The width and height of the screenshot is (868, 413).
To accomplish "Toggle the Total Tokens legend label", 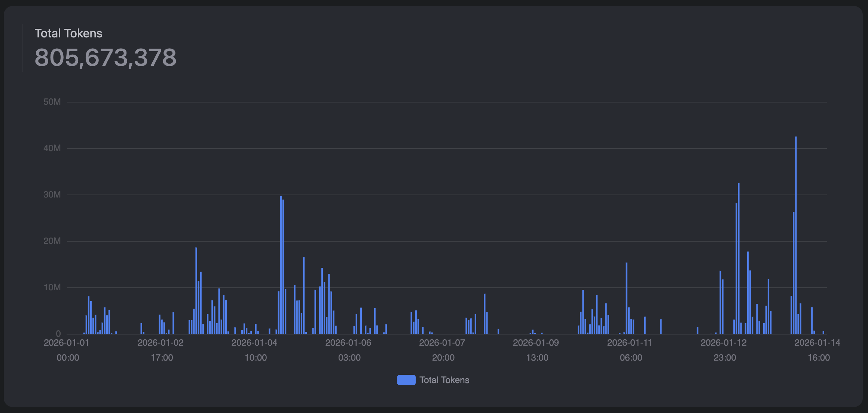I will (x=444, y=380).
